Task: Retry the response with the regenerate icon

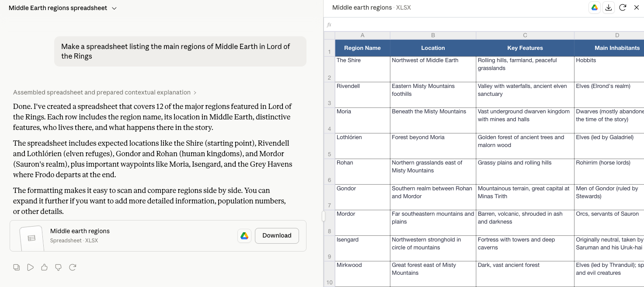Action: tap(73, 267)
